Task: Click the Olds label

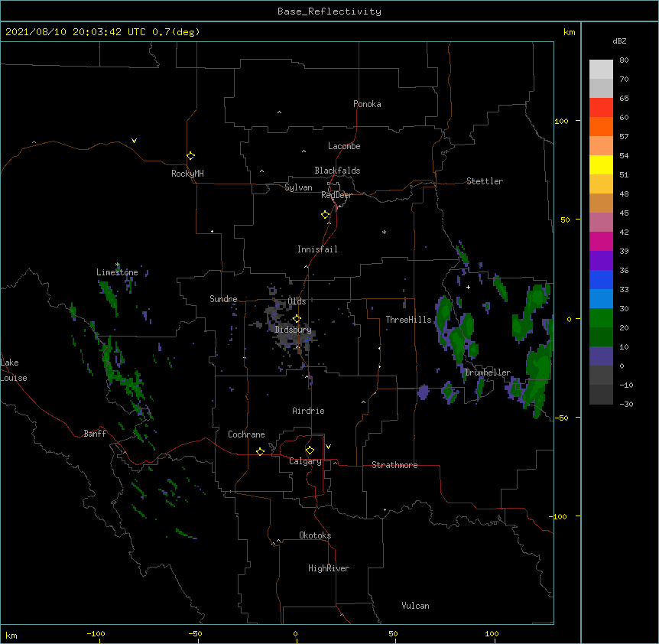Action: pos(297,301)
